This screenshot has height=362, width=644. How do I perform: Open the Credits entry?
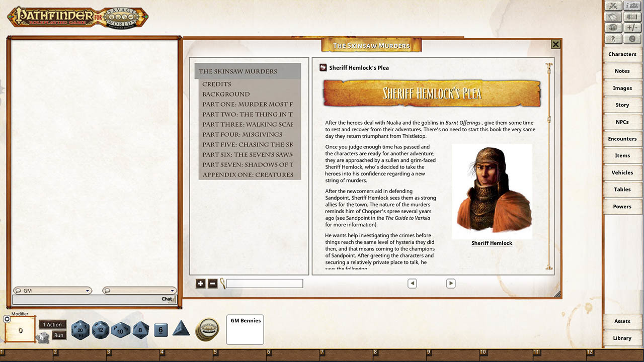(x=217, y=84)
